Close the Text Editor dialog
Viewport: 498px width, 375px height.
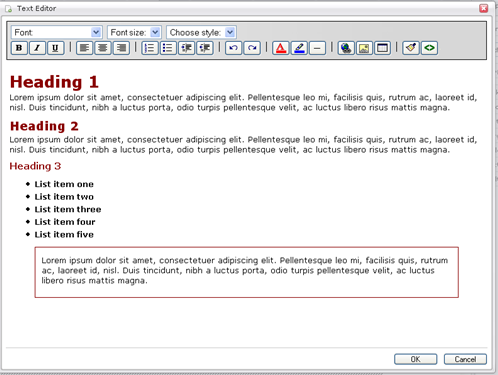484,8
